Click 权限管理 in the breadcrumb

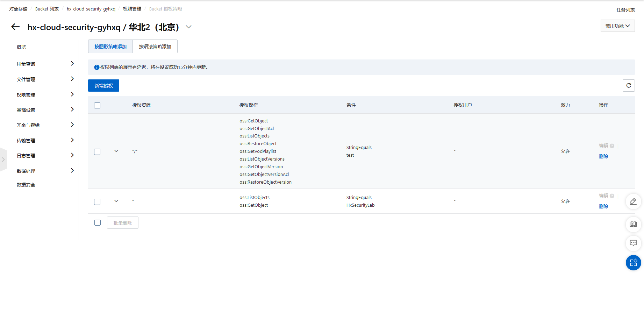tap(132, 9)
